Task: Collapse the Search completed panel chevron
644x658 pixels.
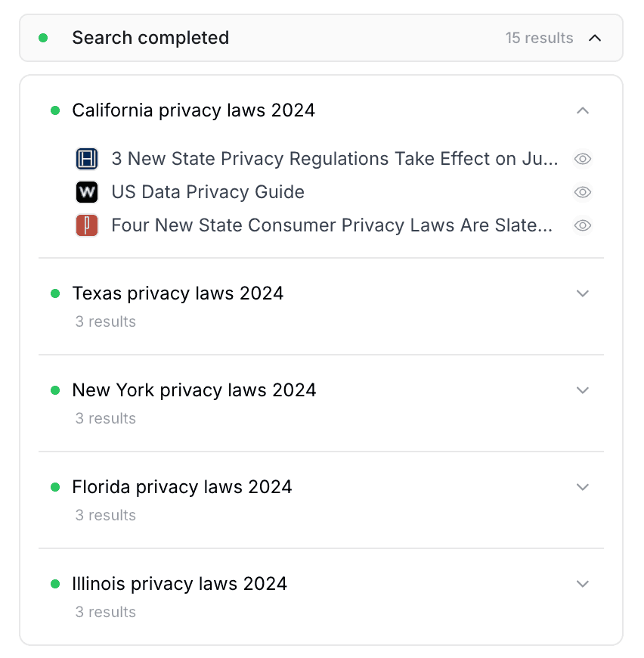Action: point(595,38)
